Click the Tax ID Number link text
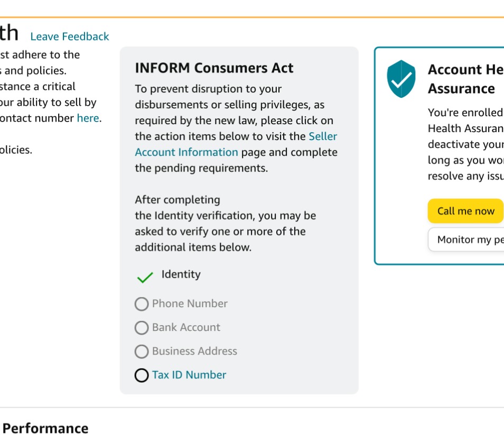The height and width of the screenshot is (435, 504). coord(188,375)
